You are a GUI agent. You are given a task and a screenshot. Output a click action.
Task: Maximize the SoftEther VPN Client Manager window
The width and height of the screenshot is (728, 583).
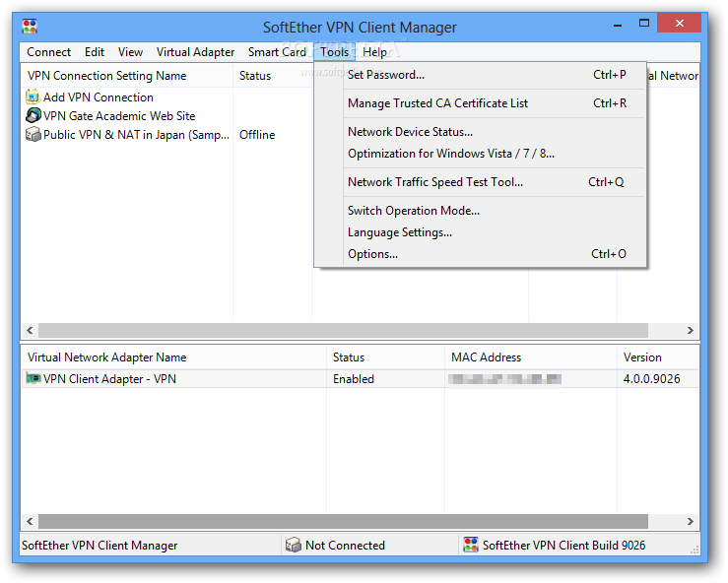pyautogui.click(x=644, y=24)
